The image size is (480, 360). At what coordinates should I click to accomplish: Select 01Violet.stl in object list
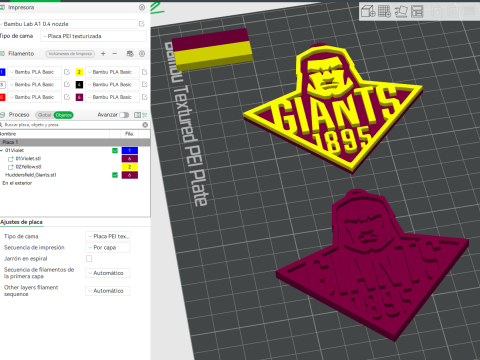[28, 159]
